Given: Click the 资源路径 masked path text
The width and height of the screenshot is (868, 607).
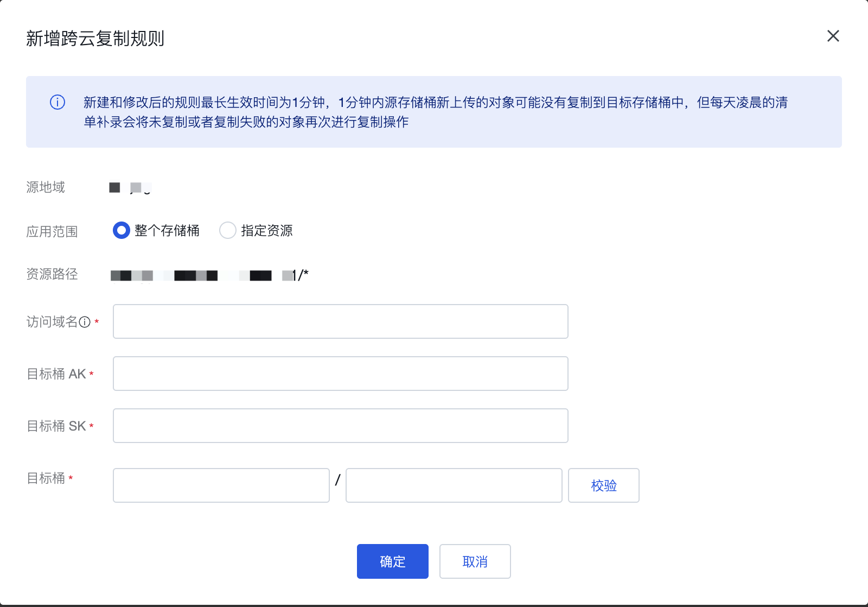Looking at the screenshot, I should [209, 275].
